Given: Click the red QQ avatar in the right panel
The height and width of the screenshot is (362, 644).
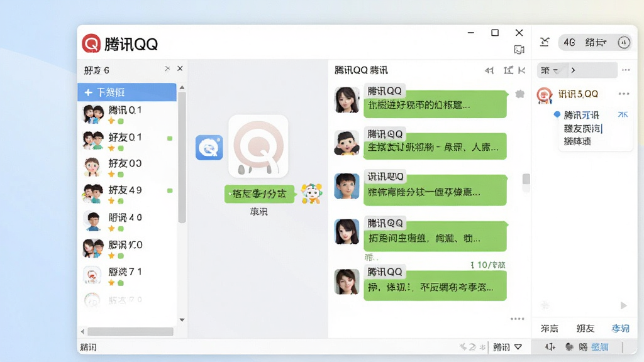Looking at the screenshot, I should pyautogui.click(x=545, y=96).
